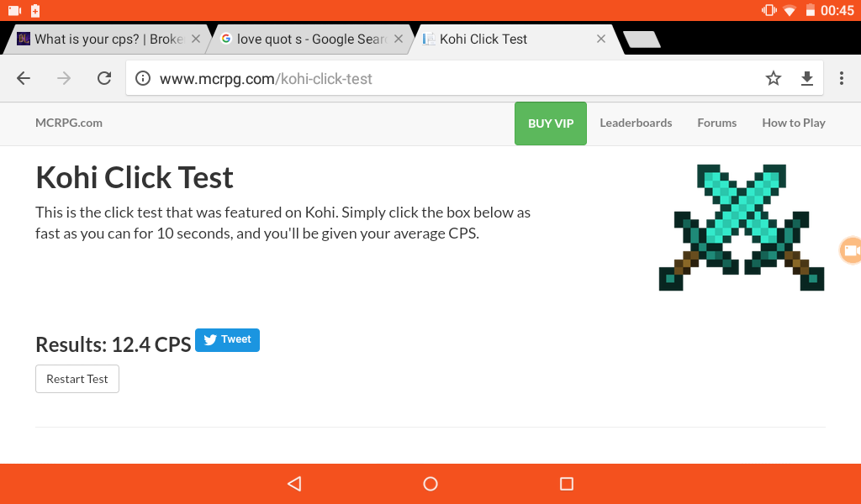Click the URL address field
This screenshot has height=504, width=861.
[x=451, y=79]
